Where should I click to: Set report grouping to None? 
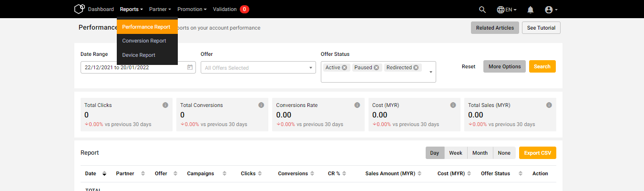(504, 153)
